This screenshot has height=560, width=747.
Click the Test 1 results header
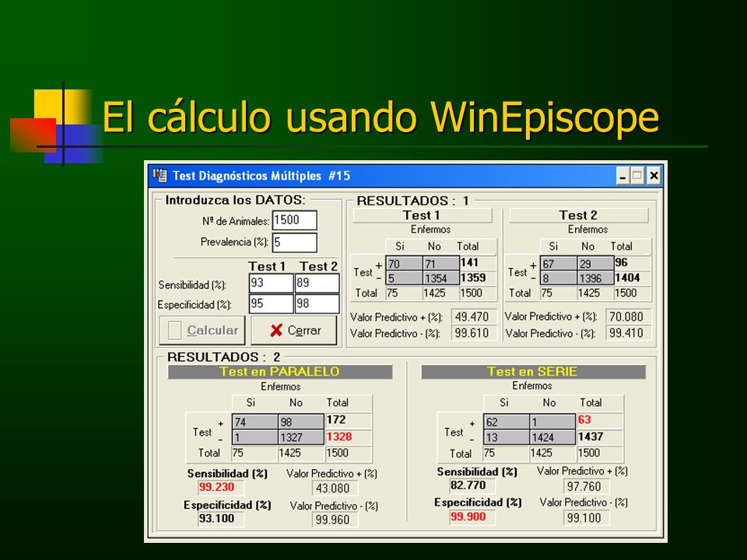422,215
